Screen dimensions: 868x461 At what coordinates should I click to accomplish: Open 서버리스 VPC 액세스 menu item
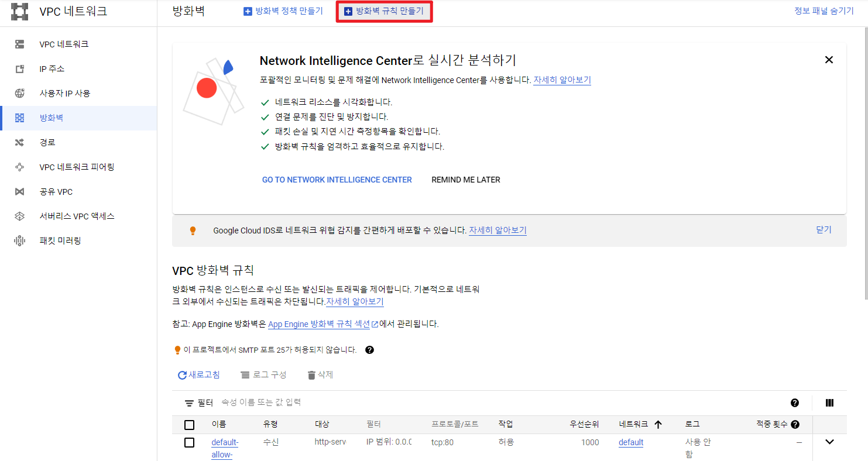(x=78, y=216)
